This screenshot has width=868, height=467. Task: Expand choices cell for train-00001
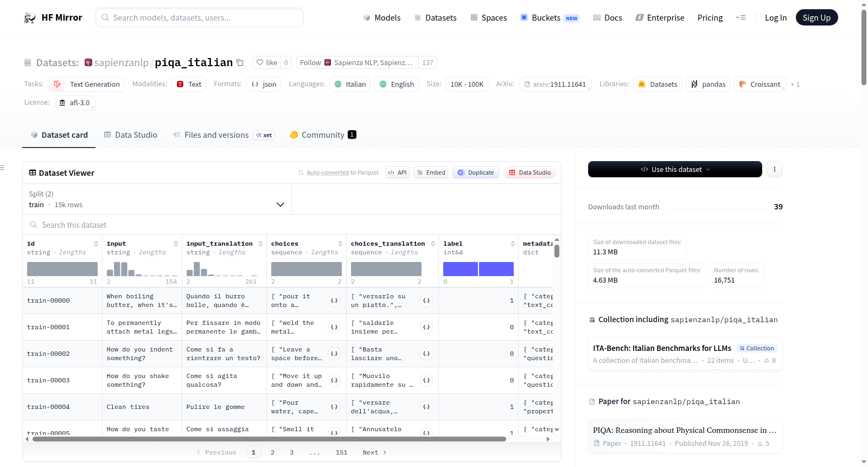pos(334,327)
